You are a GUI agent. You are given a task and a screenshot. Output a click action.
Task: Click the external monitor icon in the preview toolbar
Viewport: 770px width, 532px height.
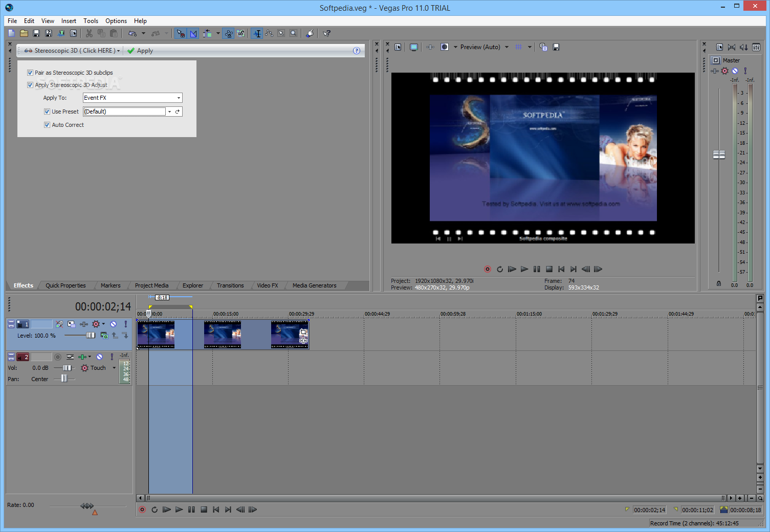(414, 47)
